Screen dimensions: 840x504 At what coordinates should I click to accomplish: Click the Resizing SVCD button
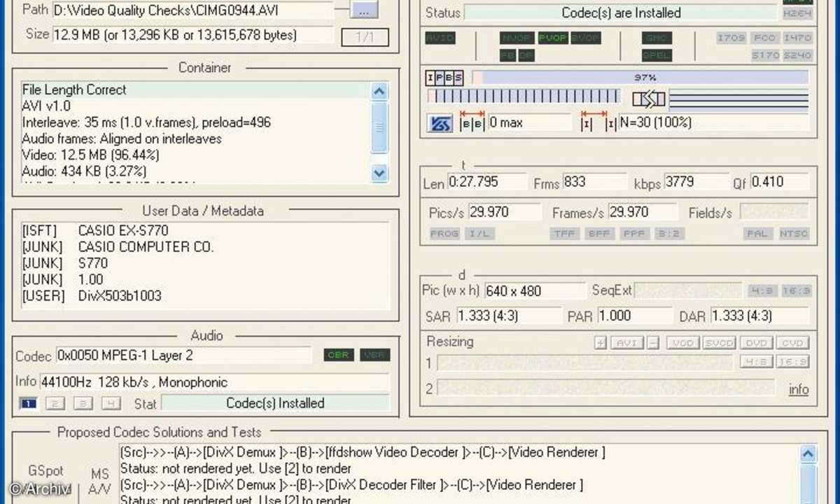(x=720, y=343)
